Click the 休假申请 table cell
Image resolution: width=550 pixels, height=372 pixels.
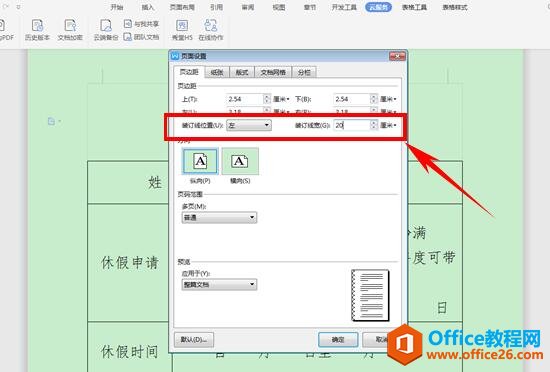pos(130,262)
